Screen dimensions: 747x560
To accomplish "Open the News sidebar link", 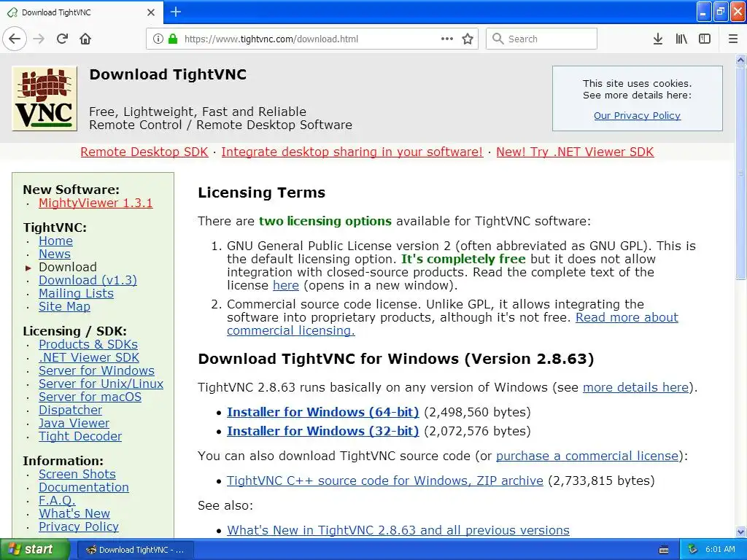I will pos(54,254).
